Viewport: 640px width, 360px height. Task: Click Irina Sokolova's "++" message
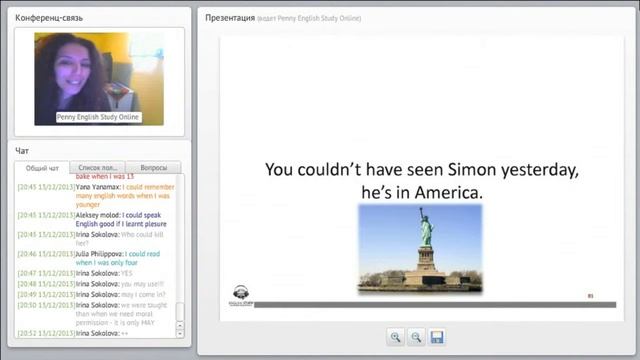tap(73, 333)
